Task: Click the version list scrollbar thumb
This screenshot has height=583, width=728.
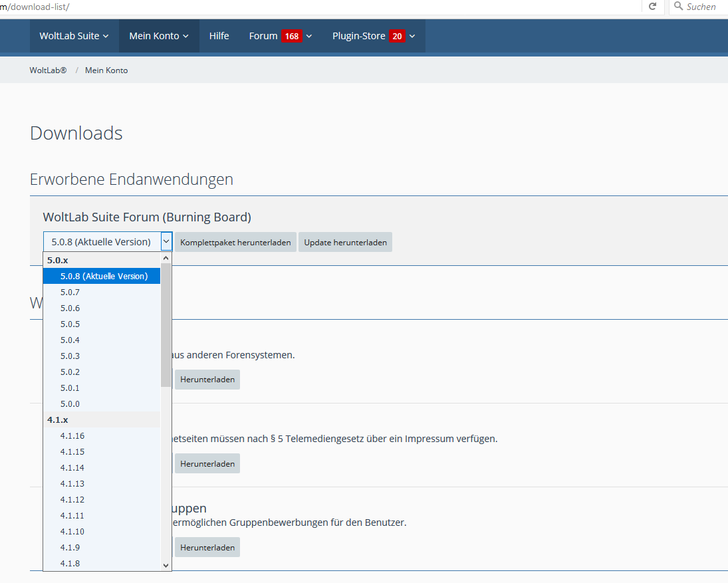Action: pyautogui.click(x=166, y=324)
